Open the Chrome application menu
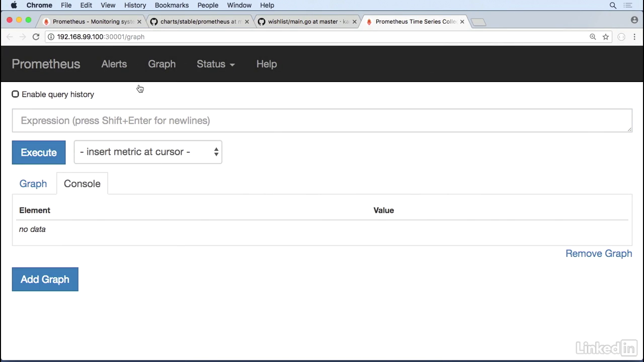Screen dimensions: 644x362 tap(39, 5)
